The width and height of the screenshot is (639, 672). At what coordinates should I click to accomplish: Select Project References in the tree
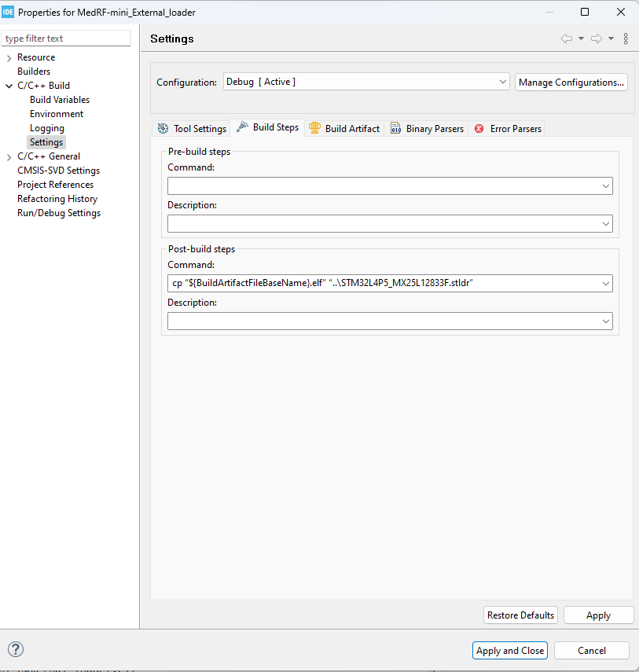tap(55, 185)
